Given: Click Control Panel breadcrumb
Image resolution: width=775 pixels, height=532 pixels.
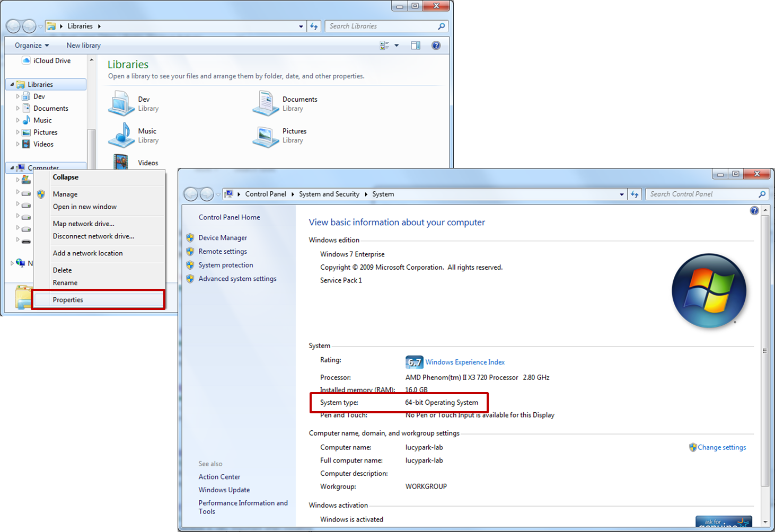Looking at the screenshot, I should coord(266,194).
